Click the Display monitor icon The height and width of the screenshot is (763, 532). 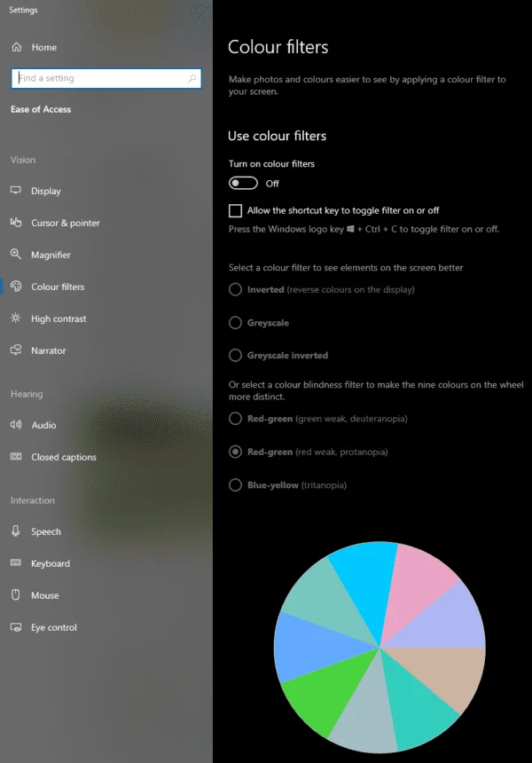pos(16,191)
